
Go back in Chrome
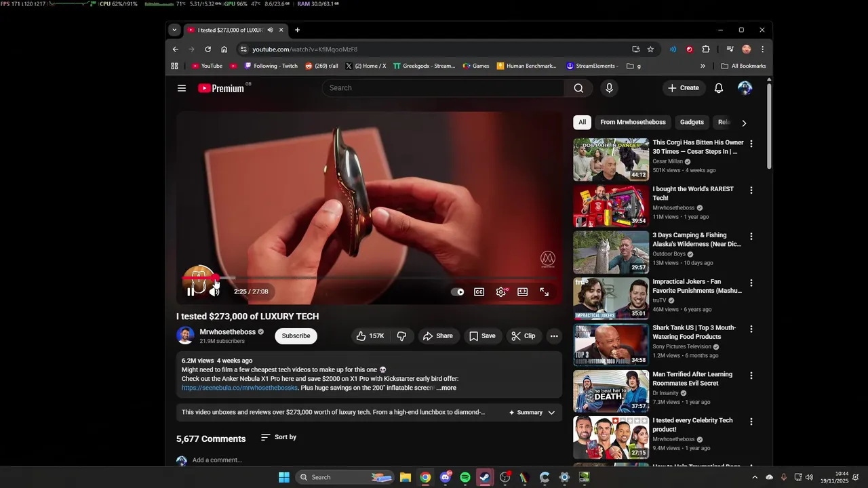click(175, 49)
